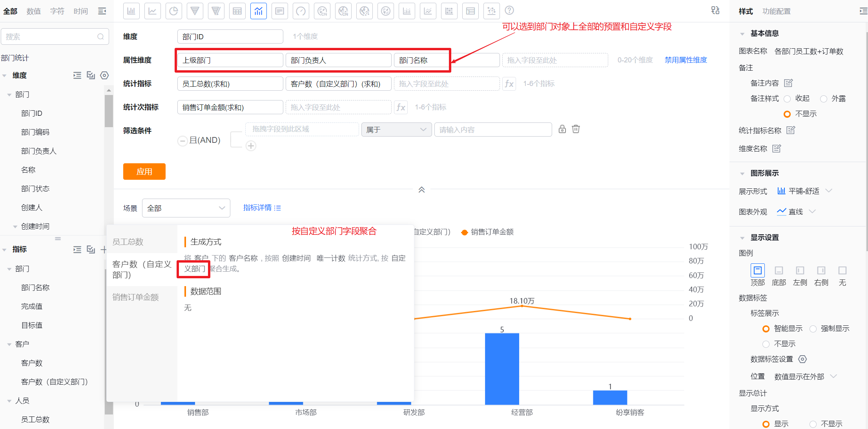Viewport: 868px width, 429px height.
Task: Select the text card chart icon
Action: coord(280,11)
